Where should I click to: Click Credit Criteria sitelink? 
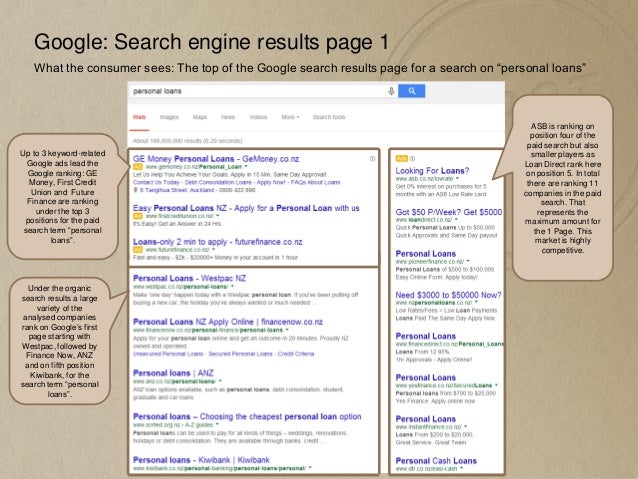(x=296, y=354)
